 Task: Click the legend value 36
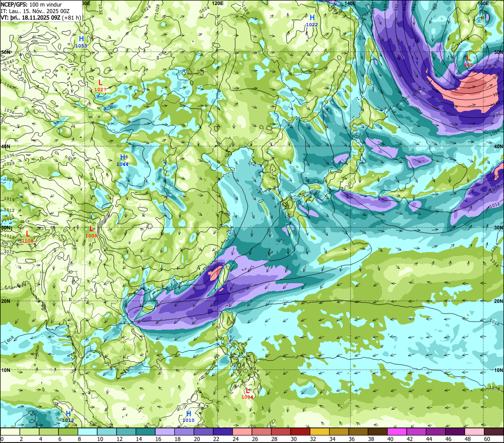point(351,439)
